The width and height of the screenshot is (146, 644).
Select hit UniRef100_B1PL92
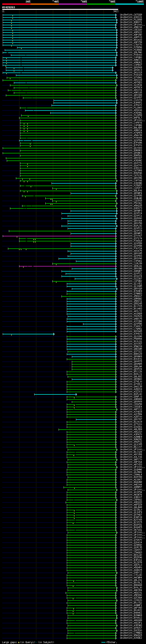(131, 226)
